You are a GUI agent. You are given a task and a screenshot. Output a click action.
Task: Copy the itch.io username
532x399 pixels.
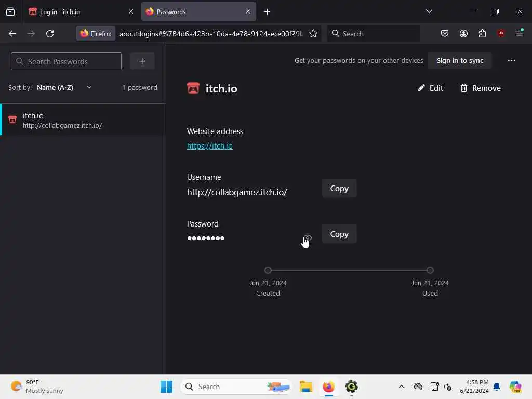pos(339,188)
